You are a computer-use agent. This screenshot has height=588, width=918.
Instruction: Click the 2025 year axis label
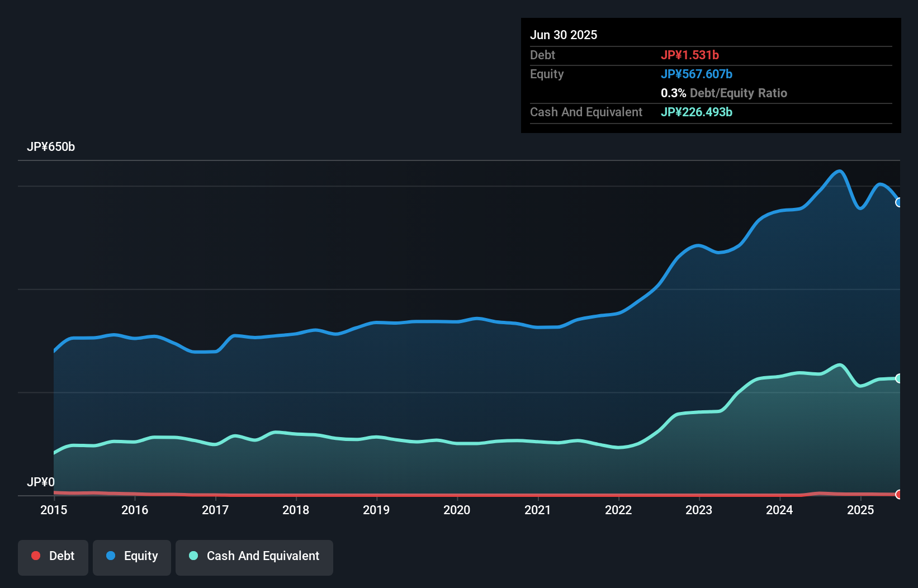[861, 510]
